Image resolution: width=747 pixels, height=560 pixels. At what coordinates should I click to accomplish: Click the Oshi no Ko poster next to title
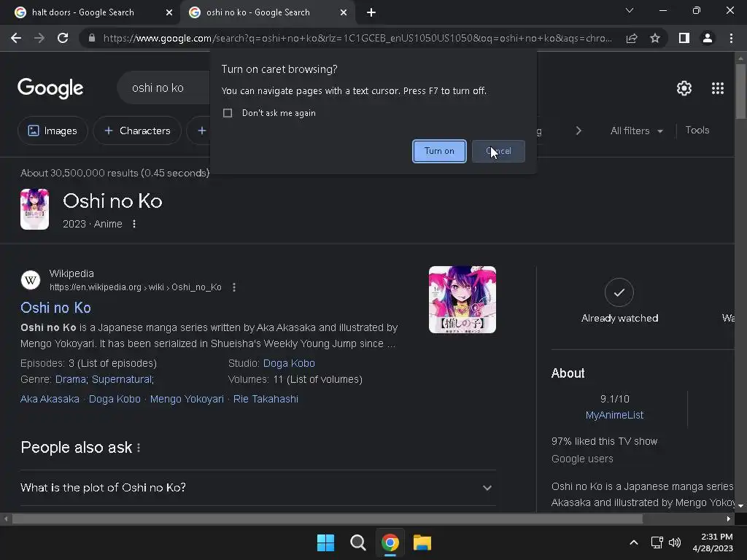point(34,209)
